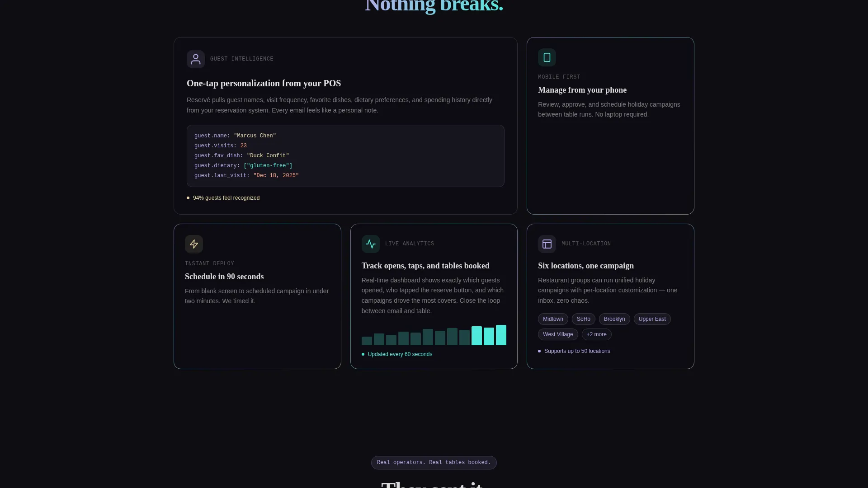Choose the Brooklyn location tag

614,319
